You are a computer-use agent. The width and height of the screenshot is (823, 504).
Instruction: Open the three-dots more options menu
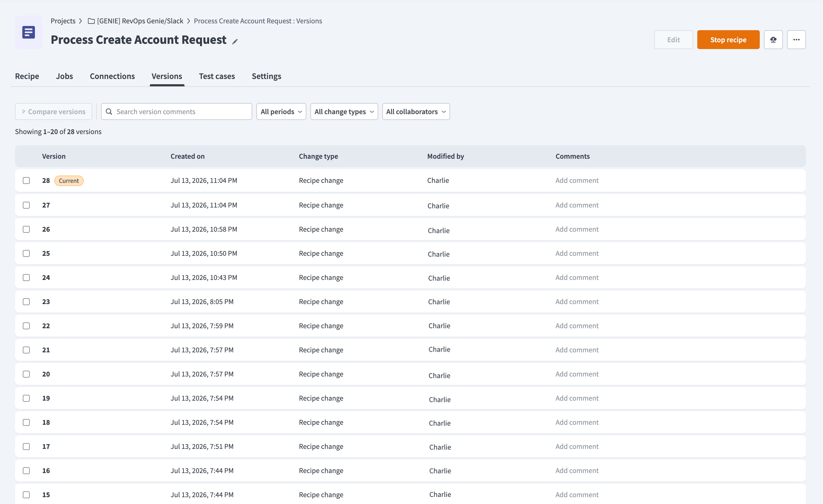click(796, 40)
